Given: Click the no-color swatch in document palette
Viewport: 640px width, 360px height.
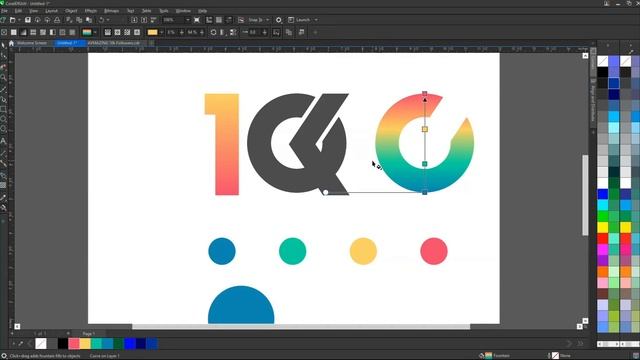Looking at the screenshot, I should [x=41, y=344].
